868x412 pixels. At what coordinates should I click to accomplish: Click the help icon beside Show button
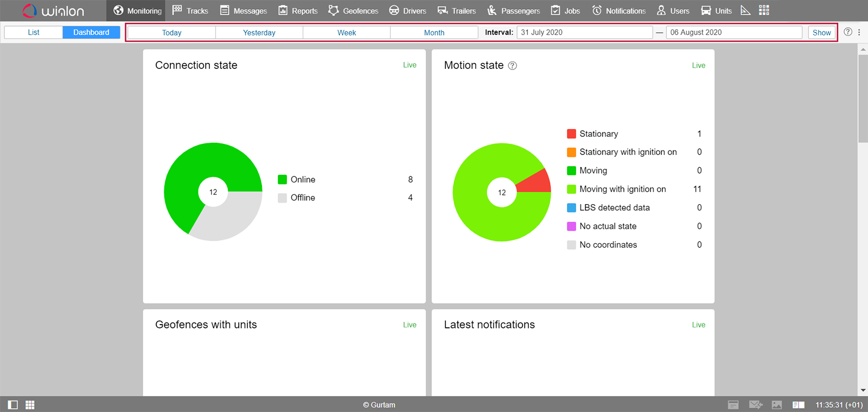coord(848,32)
